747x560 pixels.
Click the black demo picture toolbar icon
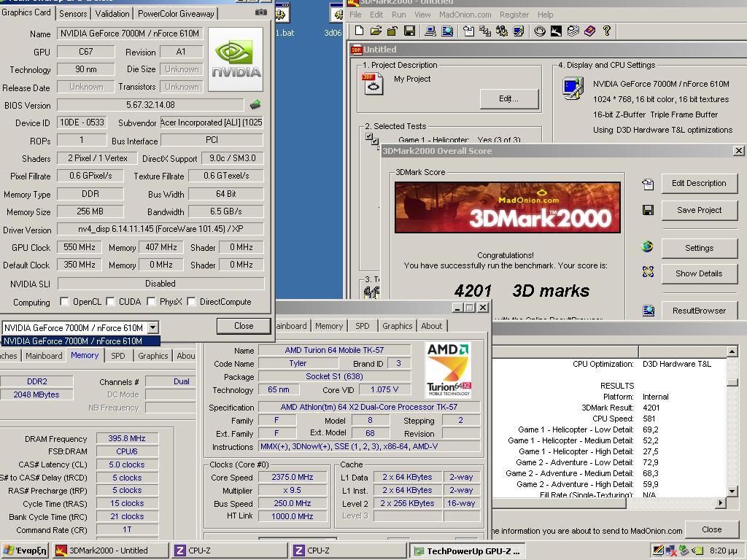coord(556,31)
